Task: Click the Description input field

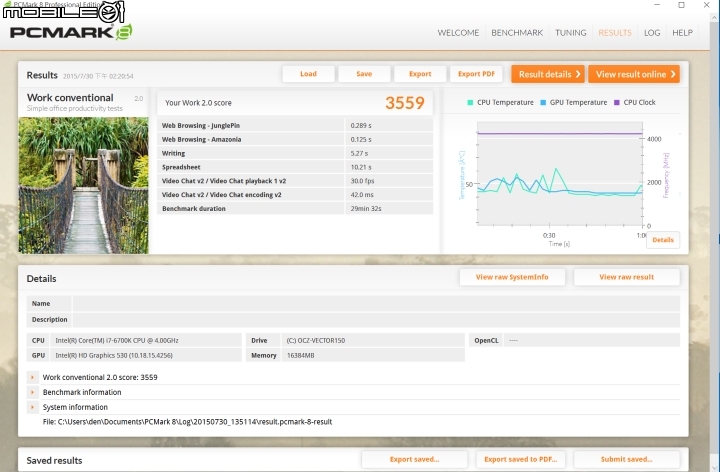Action: tap(376, 320)
